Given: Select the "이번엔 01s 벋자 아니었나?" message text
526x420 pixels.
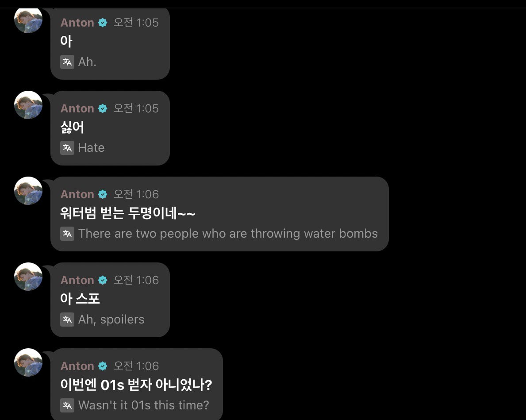Looking at the screenshot, I should click(x=136, y=385).
